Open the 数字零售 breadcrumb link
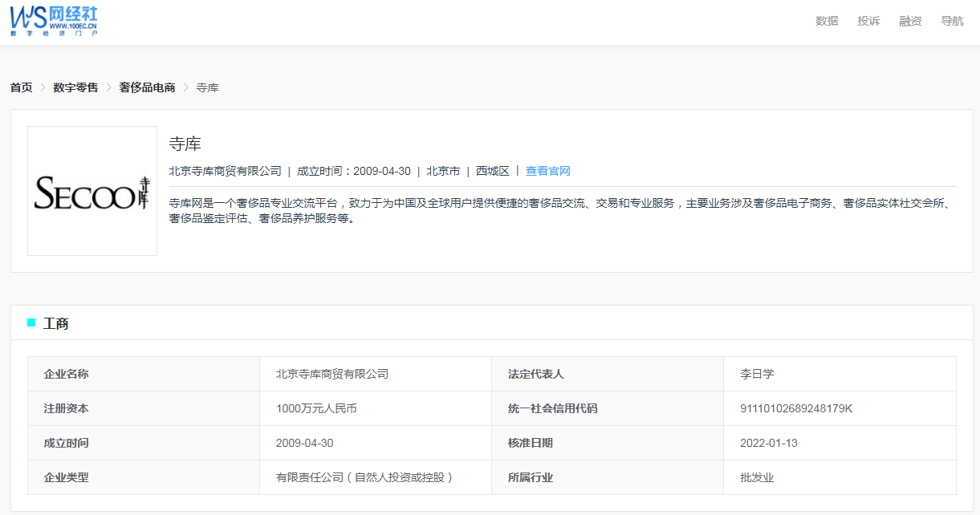This screenshot has width=980, height=515. point(75,87)
